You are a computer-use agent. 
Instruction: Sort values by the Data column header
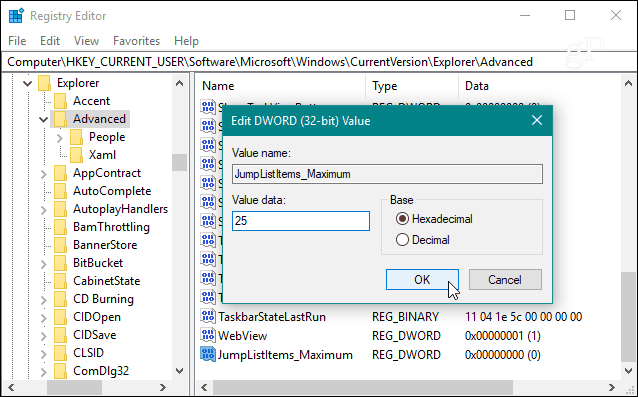[540, 86]
